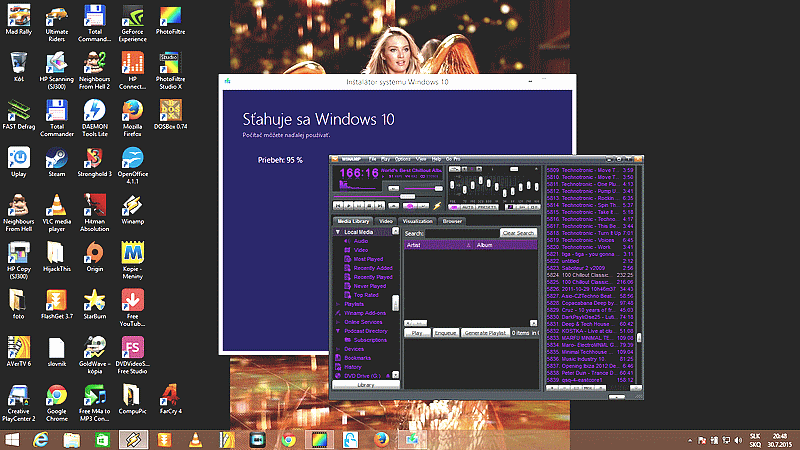Click the Winamp playlist scrollbar thumb
Image resolution: width=800 pixels, height=450 pixels.
pyautogui.click(x=639, y=337)
